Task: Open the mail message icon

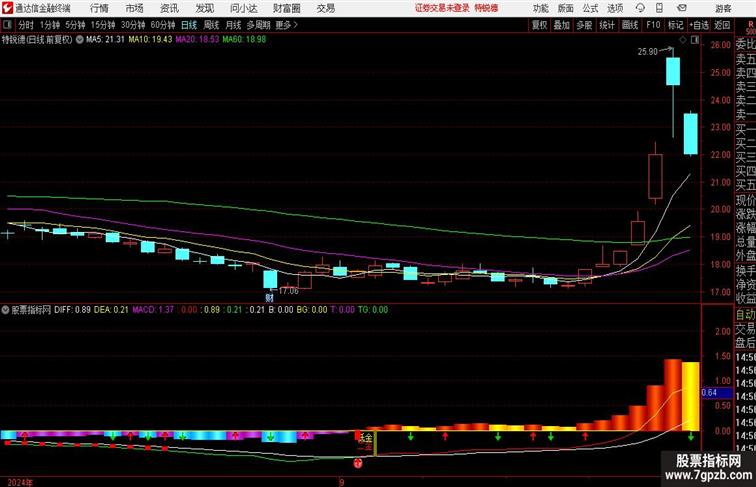Action: [x=682, y=8]
